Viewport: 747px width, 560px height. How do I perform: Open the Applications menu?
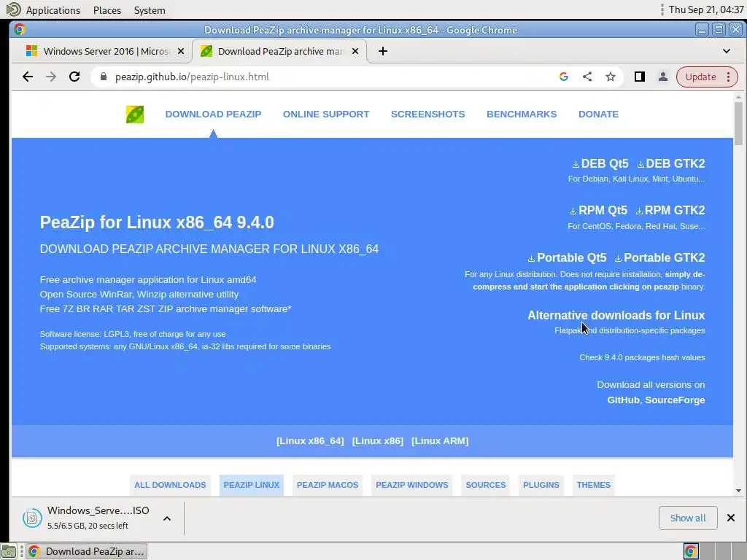(x=53, y=10)
